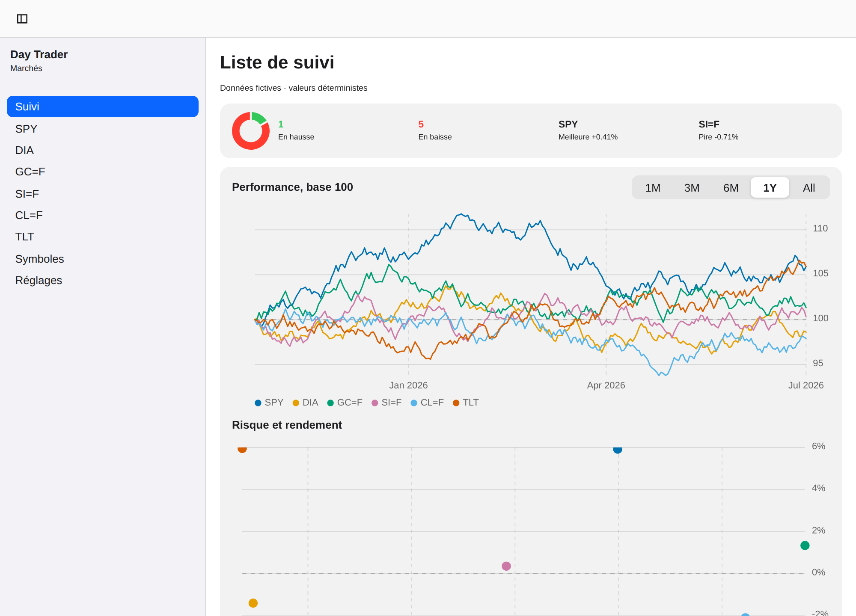Open the Suivi sidebar item
The width and height of the screenshot is (856, 616).
[x=103, y=107]
